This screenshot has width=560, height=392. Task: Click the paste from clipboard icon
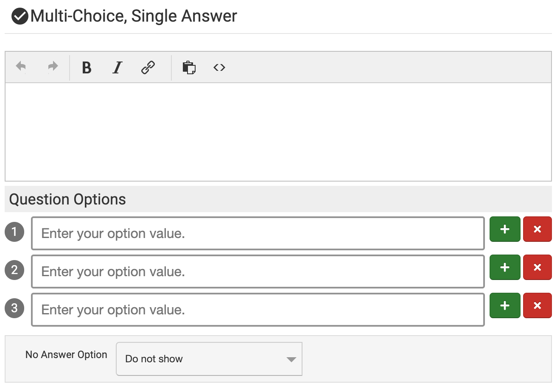coord(189,67)
